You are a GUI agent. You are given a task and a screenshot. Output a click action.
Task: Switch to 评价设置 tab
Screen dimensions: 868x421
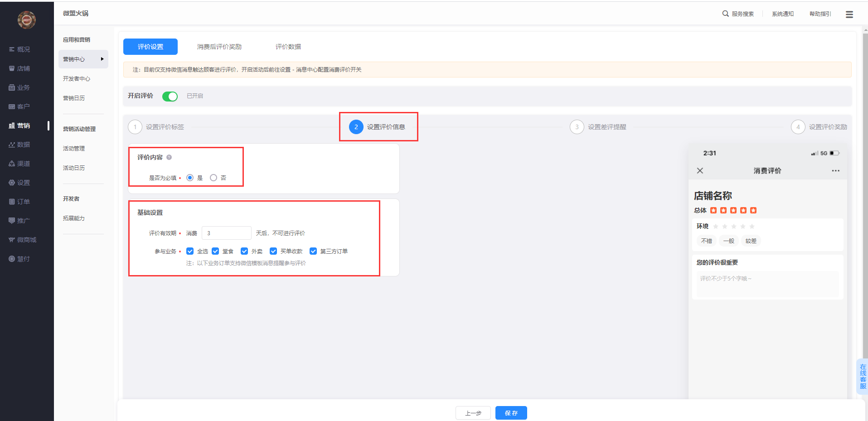pos(150,47)
